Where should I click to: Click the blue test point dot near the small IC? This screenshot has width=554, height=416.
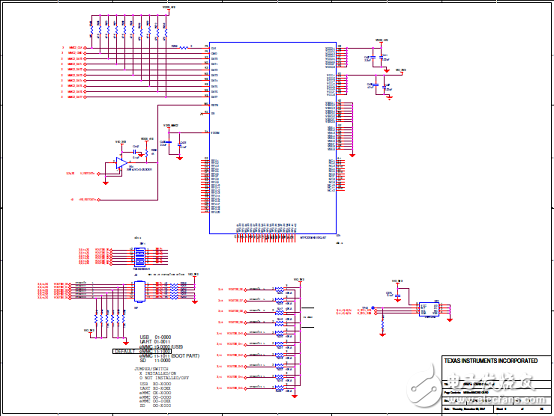373,308
